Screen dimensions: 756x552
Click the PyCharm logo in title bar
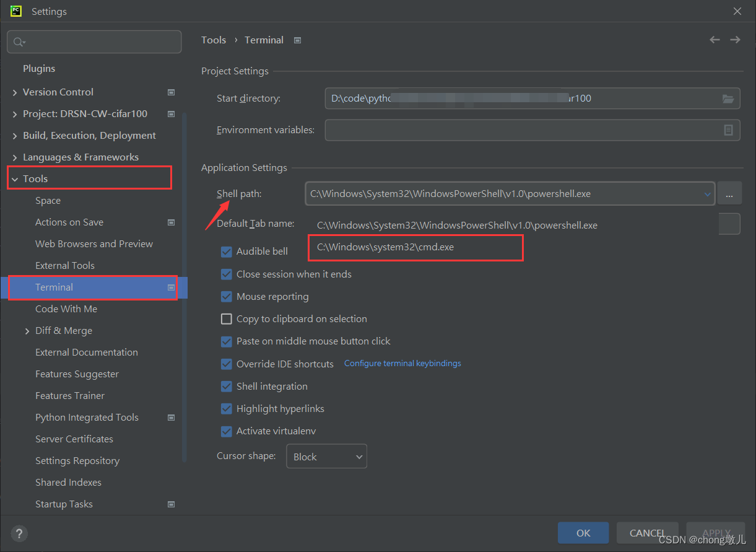coord(16,11)
